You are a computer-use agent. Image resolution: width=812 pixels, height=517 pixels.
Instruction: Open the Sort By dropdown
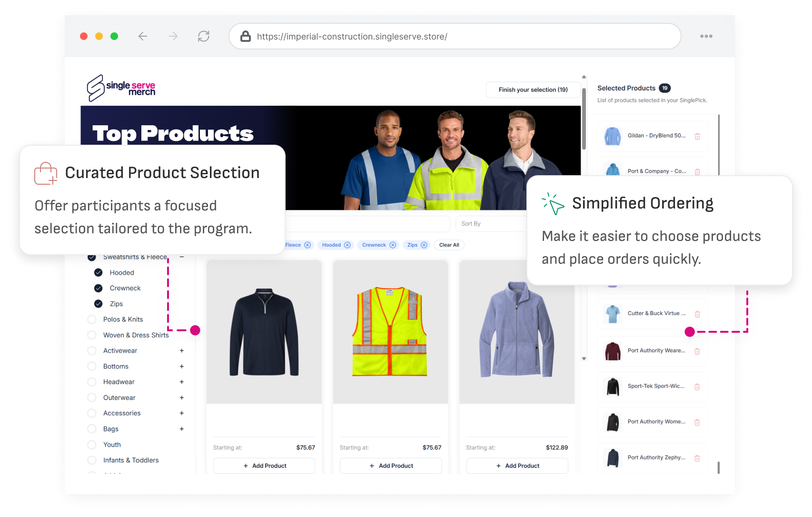pyautogui.click(x=491, y=224)
